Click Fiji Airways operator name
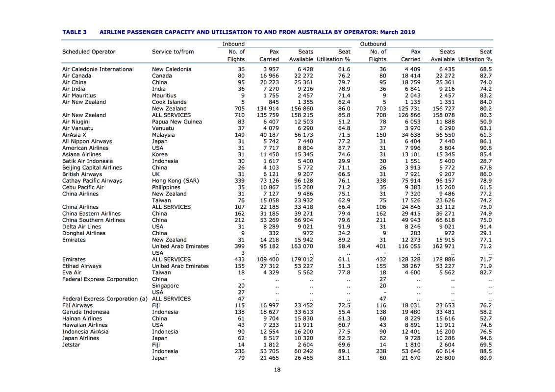This screenshot has width=555, height=392. coord(77,305)
